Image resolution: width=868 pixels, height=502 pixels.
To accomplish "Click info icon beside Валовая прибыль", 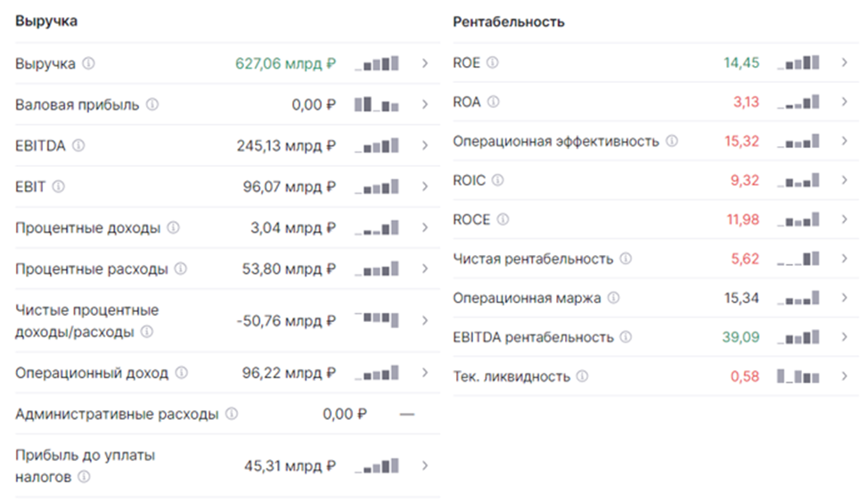I will pos(152,104).
